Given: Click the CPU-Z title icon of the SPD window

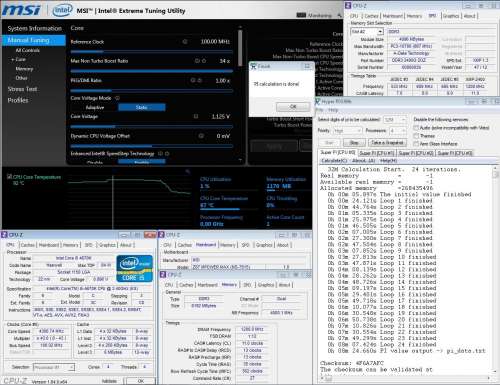Looking at the screenshot, I should click(348, 5).
